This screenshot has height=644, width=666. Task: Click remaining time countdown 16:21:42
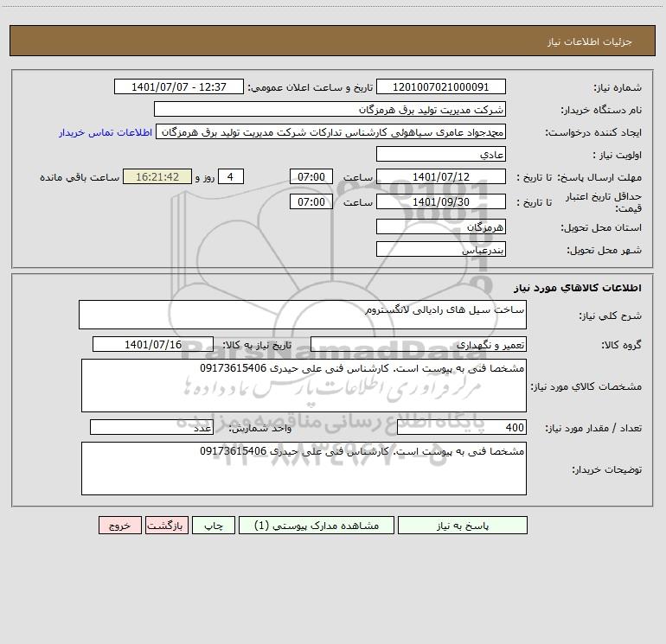point(157,176)
